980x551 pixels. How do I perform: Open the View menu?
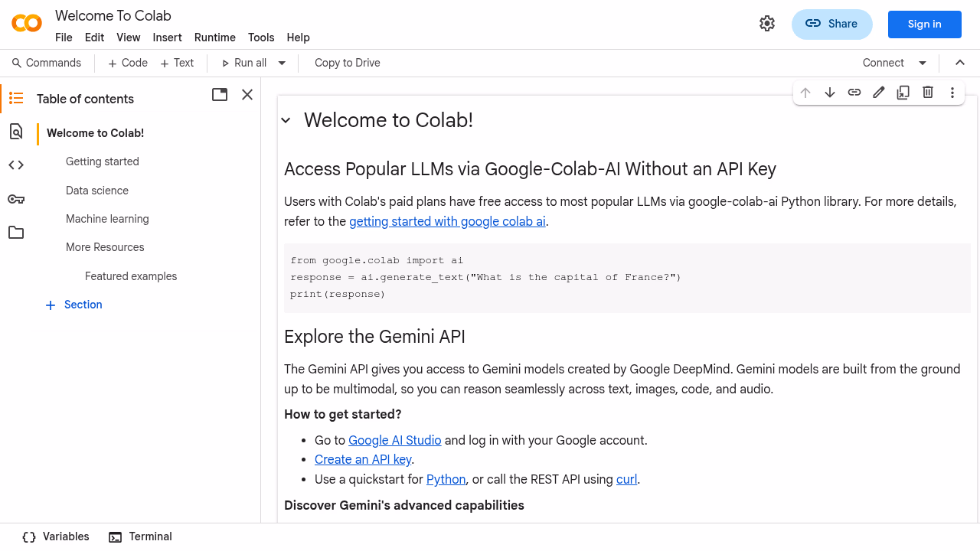click(x=128, y=37)
